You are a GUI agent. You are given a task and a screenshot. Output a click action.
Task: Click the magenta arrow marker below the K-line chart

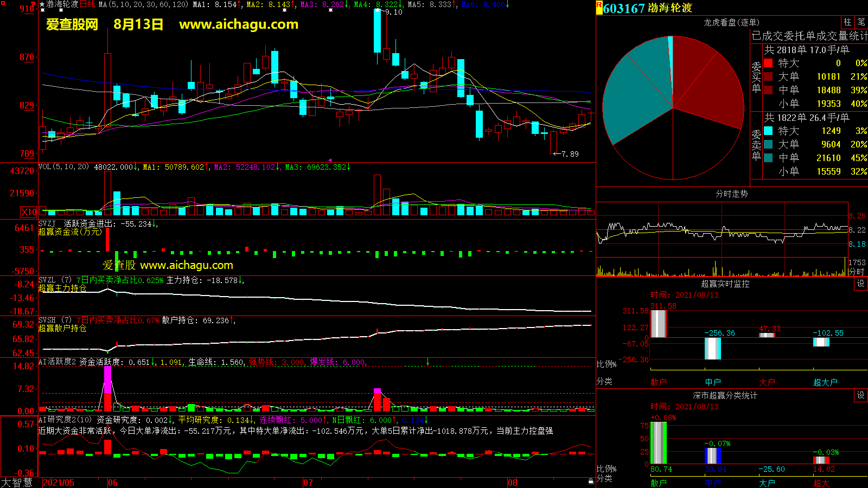(330, 160)
